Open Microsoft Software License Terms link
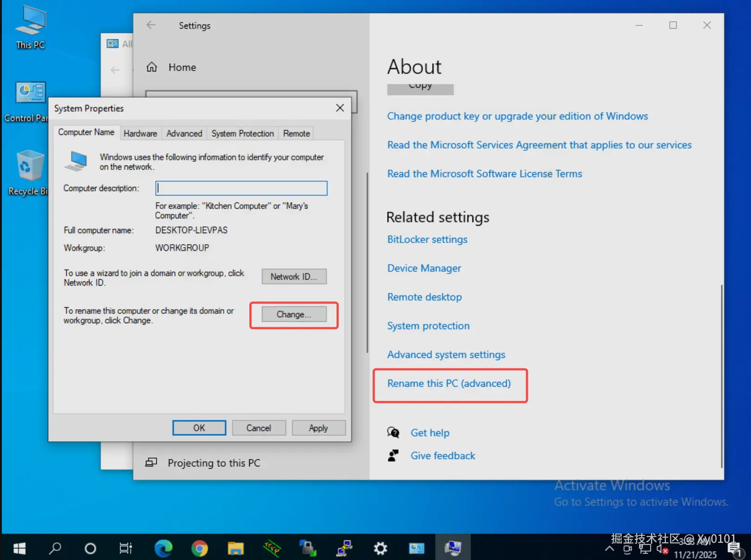The image size is (751, 560). [485, 173]
